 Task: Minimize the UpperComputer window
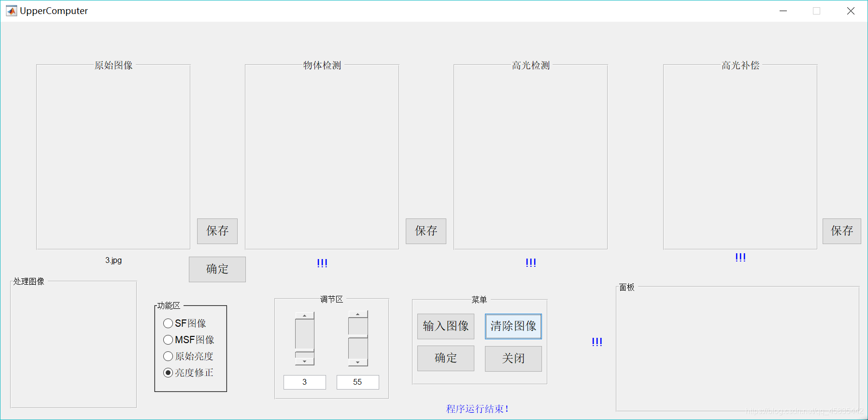pyautogui.click(x=783, y=11)
